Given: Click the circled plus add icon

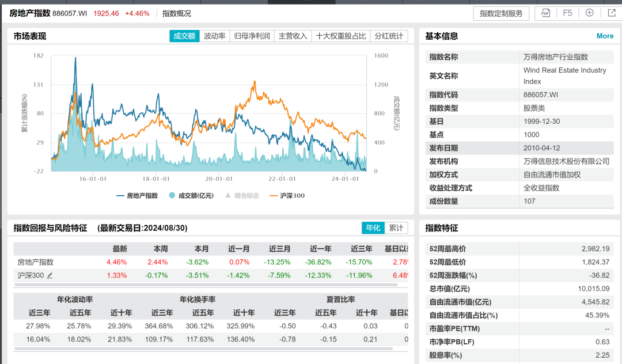Looking at the screenshot, I should [x=590, y=13].
